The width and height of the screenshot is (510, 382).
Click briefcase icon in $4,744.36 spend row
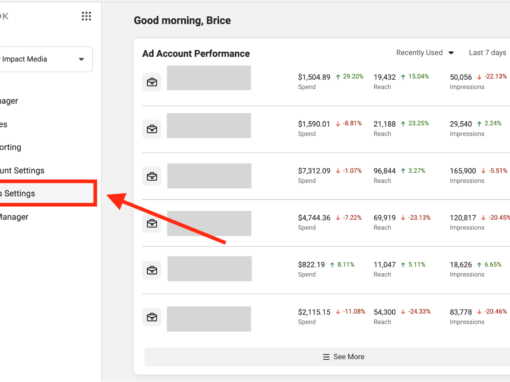[x=152, y=223]
